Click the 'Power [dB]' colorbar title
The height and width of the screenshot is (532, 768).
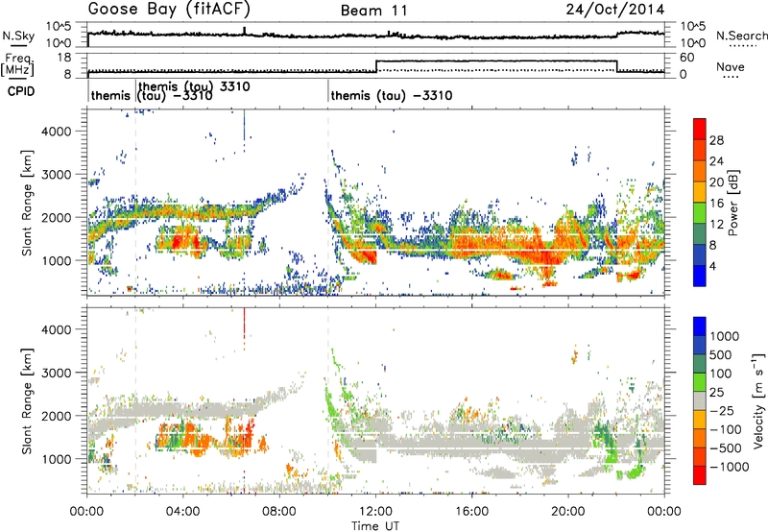pos(733,203)
